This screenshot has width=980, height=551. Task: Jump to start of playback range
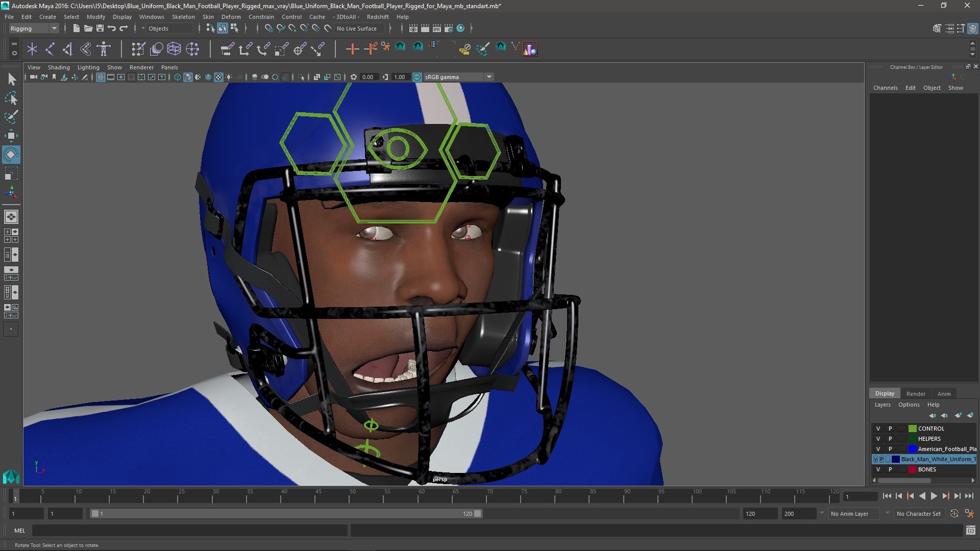[887, 496]
